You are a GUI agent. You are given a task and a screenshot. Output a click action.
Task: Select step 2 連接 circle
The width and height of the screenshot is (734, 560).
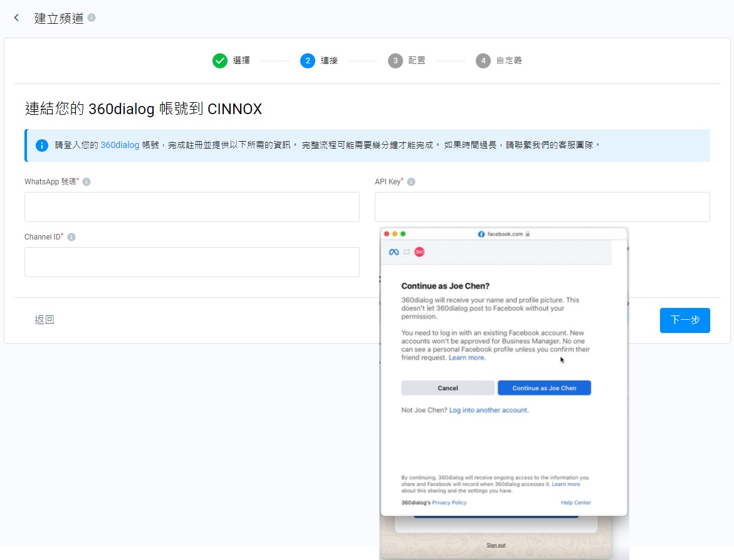point(308,61)
